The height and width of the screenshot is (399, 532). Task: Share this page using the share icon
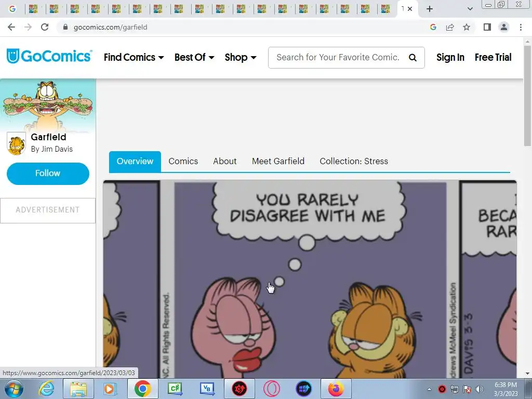450,27
